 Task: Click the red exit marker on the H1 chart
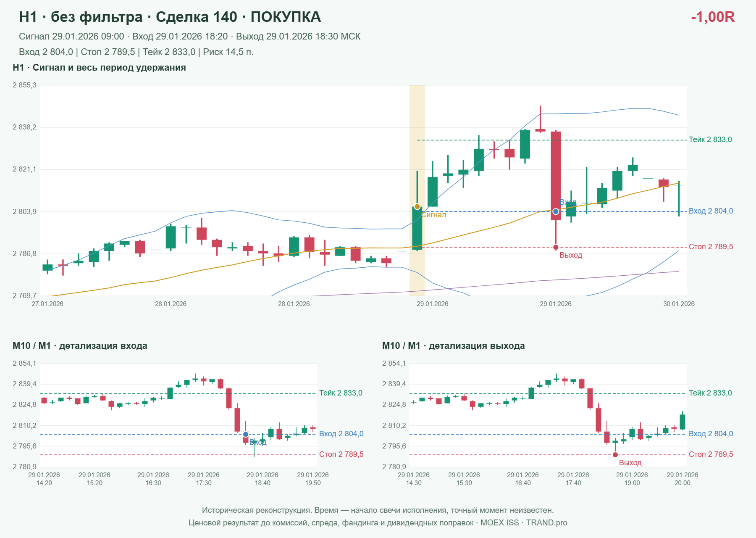point(556,247)
